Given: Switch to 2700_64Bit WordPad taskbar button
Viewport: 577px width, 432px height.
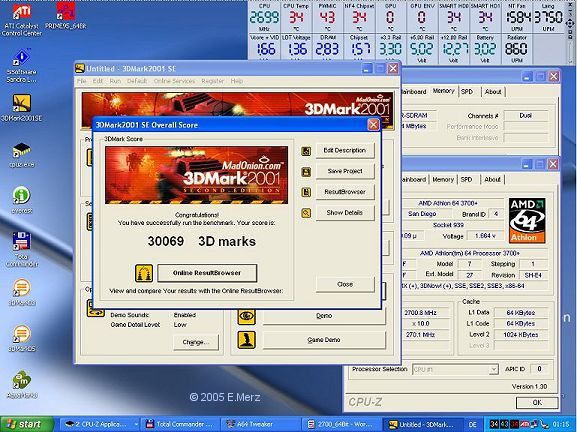Looking at the screenshot, I should tap(341, 424).
